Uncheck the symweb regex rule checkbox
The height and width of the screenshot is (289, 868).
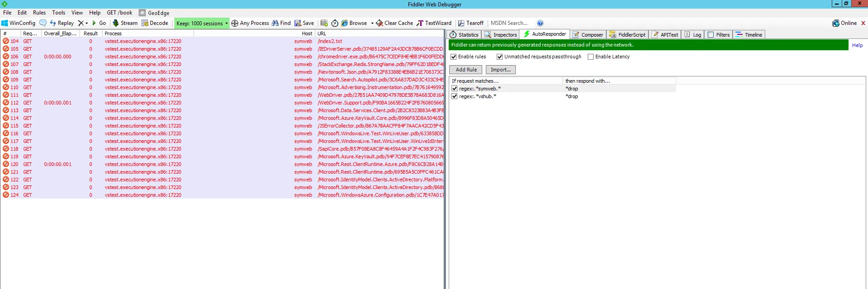click(455, 89)
